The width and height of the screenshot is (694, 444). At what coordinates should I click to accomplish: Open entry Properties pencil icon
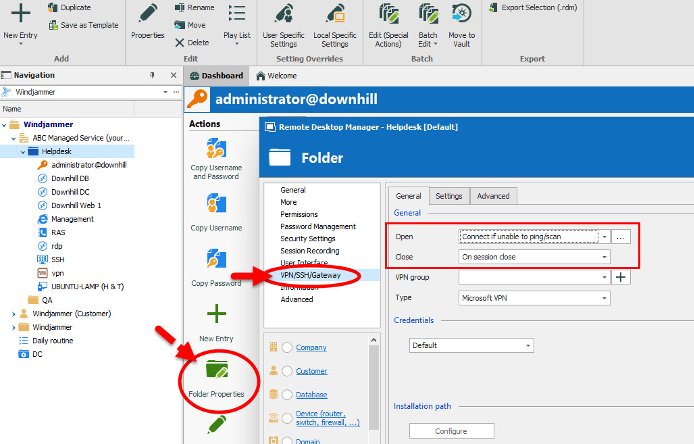pyautogui.click(x=147, y=14)
